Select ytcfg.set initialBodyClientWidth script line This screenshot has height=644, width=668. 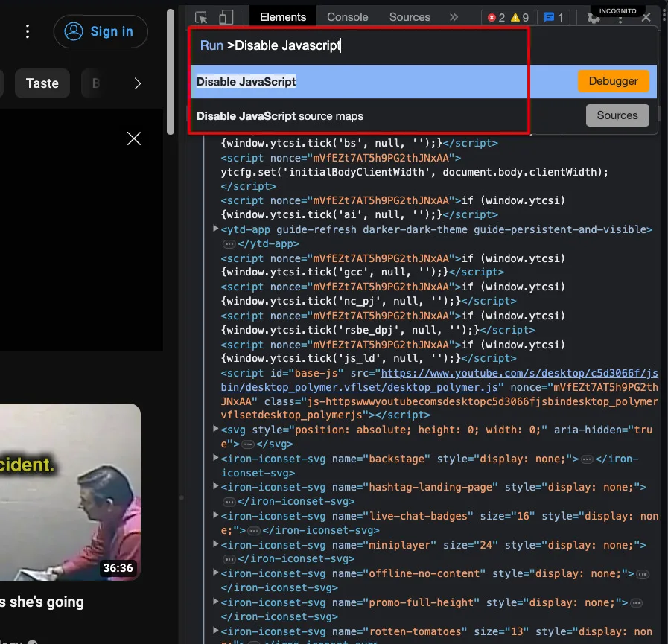pos(415,172)
